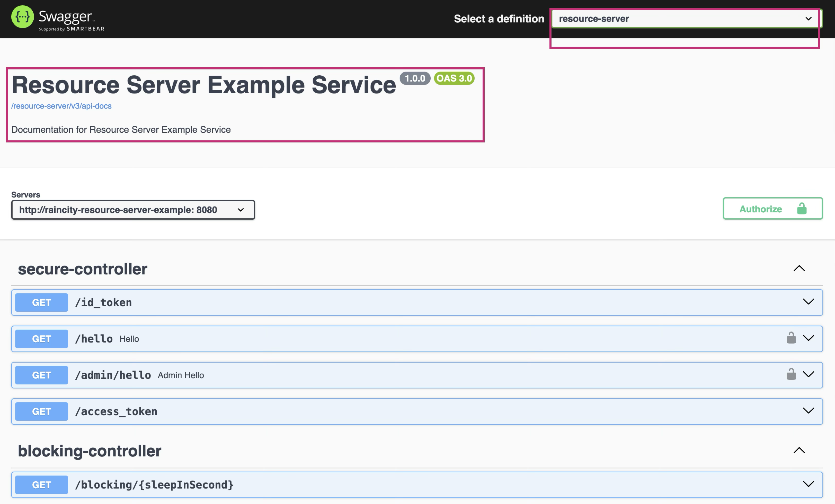This screenshot has height=504, width=835.
Task: Click the lock icon on /admin/hello row
Action: tap(791, 374)
